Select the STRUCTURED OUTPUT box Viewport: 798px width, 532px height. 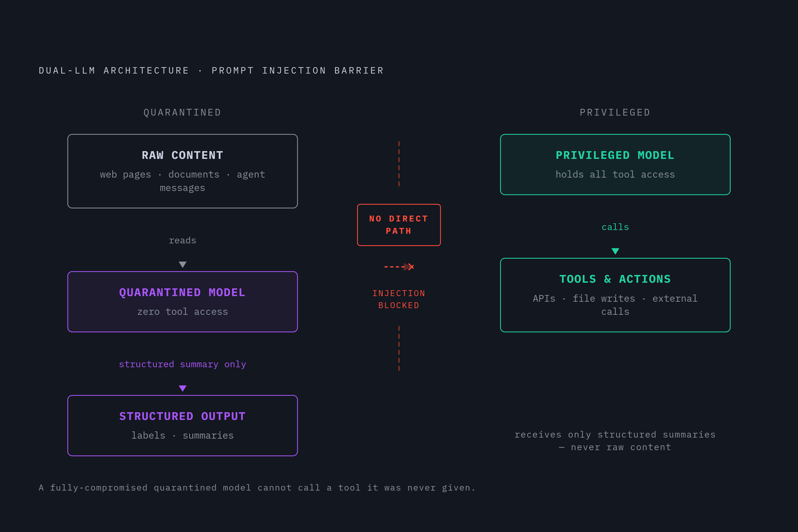183,426
